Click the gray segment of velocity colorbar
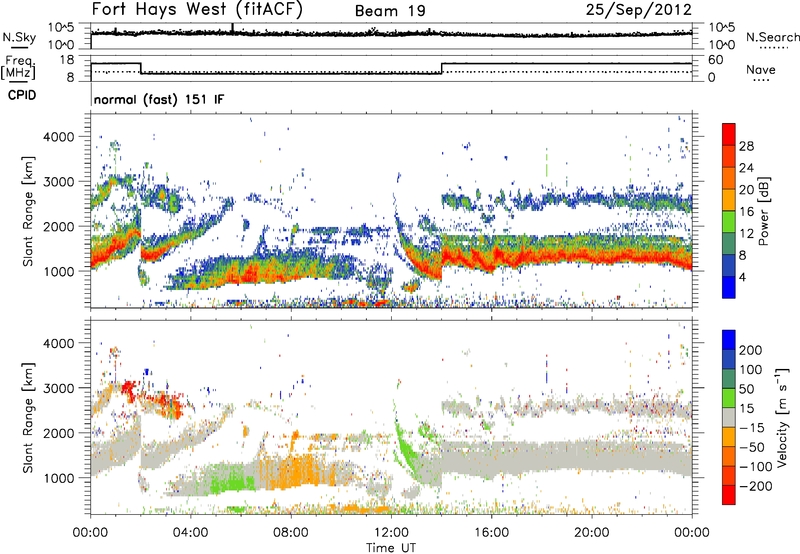The height and width of the screenshot is (554, 800). tap(729, 417)
